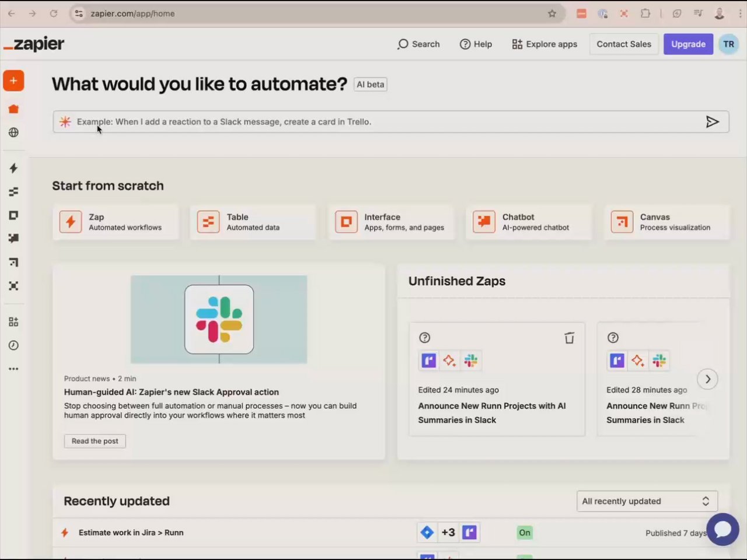Open Zaps lightning icon in sidebar
The width and height of the screenshot is (747, 560).
pyautogui.click(x=13, y=168)
